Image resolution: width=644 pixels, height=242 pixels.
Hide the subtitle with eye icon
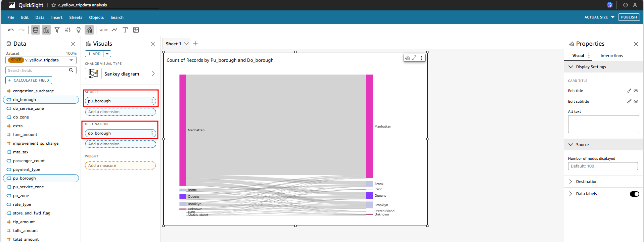click(636, 101)
